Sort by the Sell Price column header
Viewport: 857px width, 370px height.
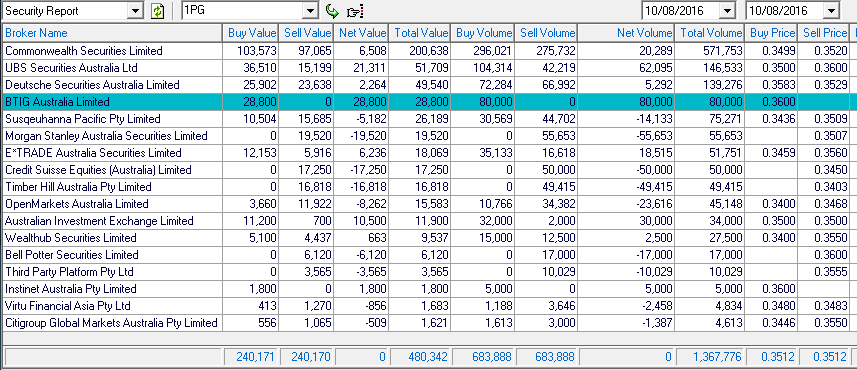coord(824,33)
